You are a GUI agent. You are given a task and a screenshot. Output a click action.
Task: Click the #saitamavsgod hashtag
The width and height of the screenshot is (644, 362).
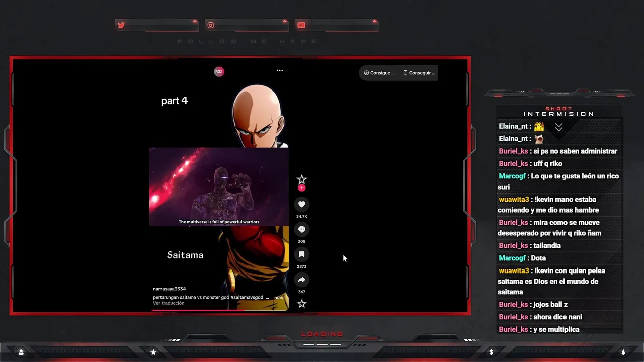[x=247, y=298]
